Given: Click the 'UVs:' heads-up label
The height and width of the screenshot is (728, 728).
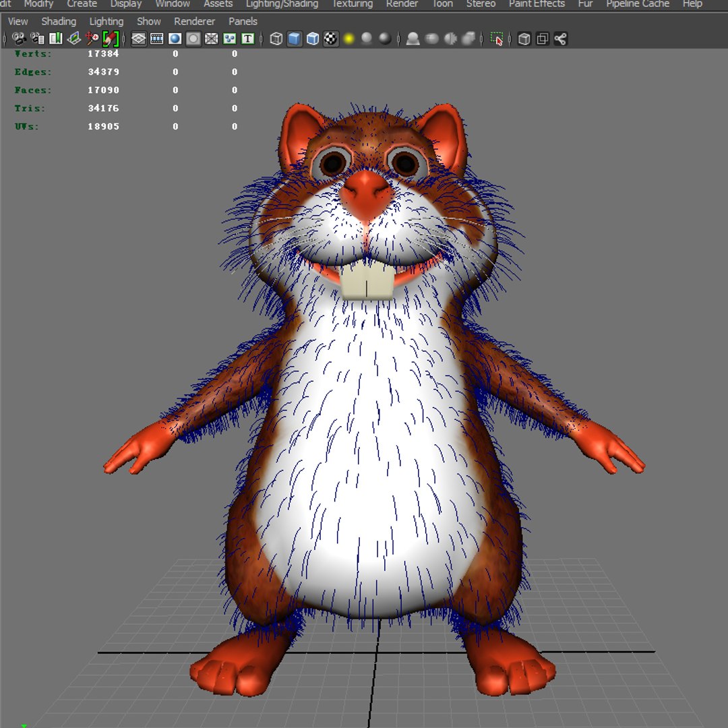Looking at the screenshot, I should (x=26, y=126).
